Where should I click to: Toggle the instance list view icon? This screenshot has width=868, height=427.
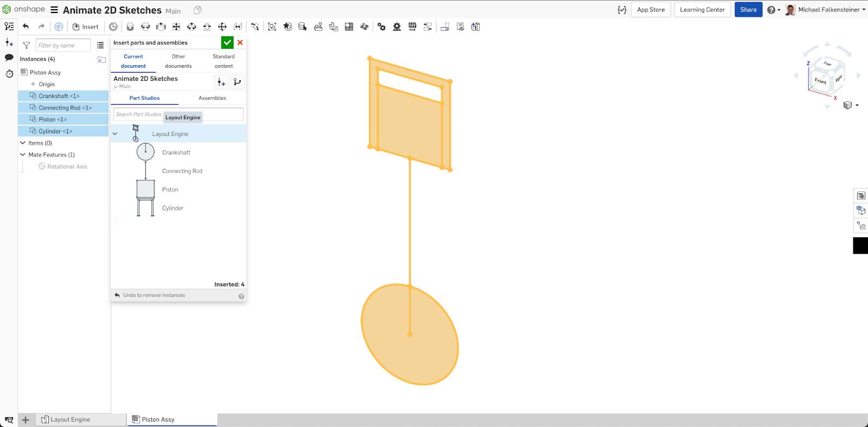tap(100, 46)
